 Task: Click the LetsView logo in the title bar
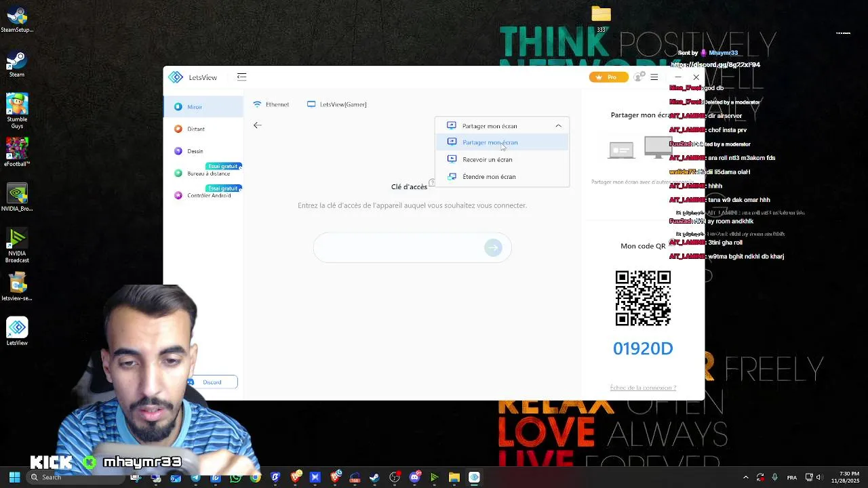pos(176,77)
